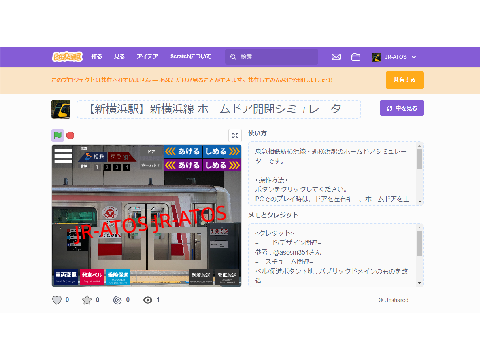Click the magnifying glass search icon
This screenshot has width=480, height=360.
click(x=233, y=57)
